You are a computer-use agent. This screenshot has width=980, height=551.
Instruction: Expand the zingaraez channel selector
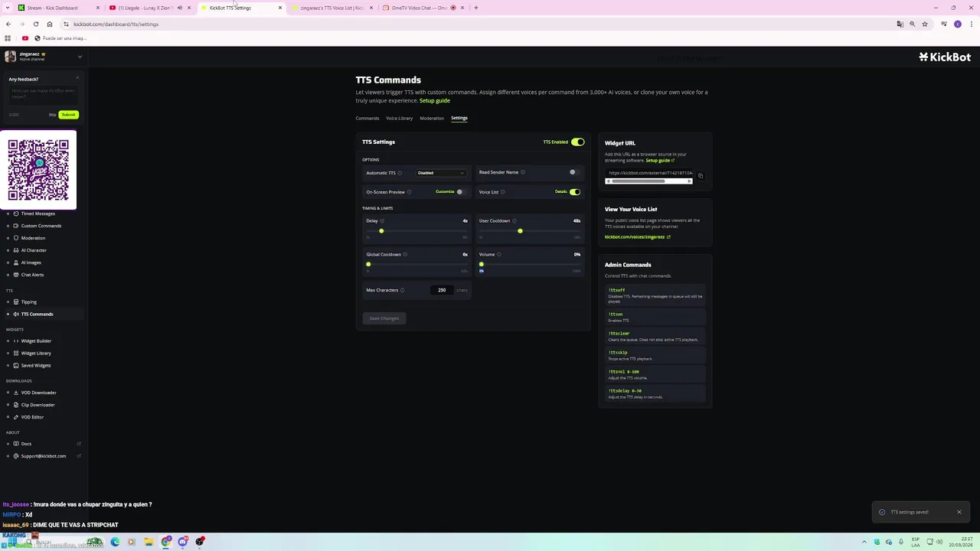[43, 56]
